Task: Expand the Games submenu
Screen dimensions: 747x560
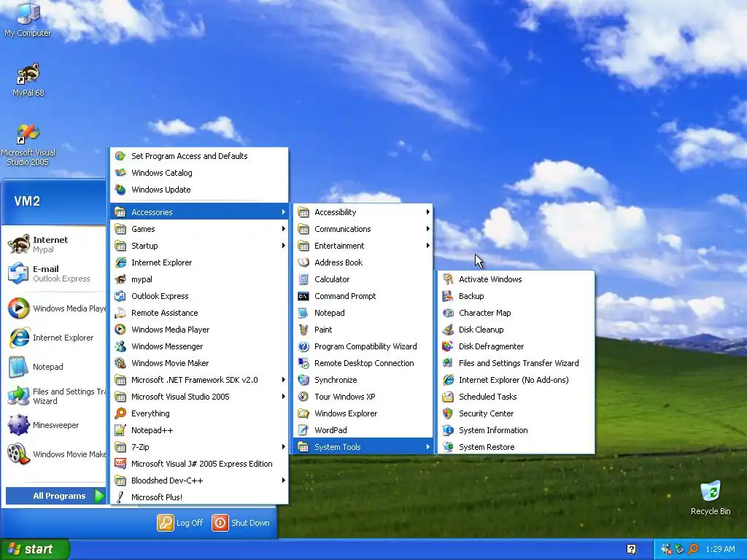Action: [x=199, y=229]
